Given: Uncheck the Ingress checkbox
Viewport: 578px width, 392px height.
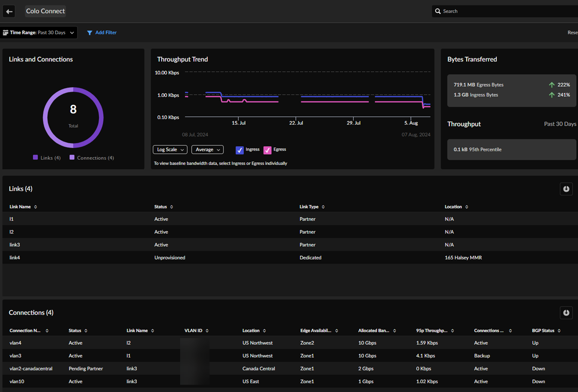Looking at the screenshot, I should click(239, 150).
